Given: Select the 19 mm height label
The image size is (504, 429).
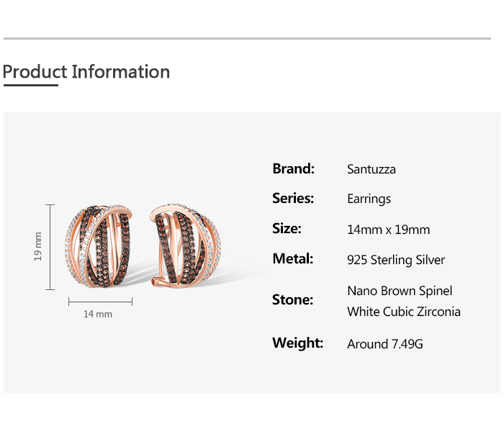Looking at the screenshot, I should point(38,246).
